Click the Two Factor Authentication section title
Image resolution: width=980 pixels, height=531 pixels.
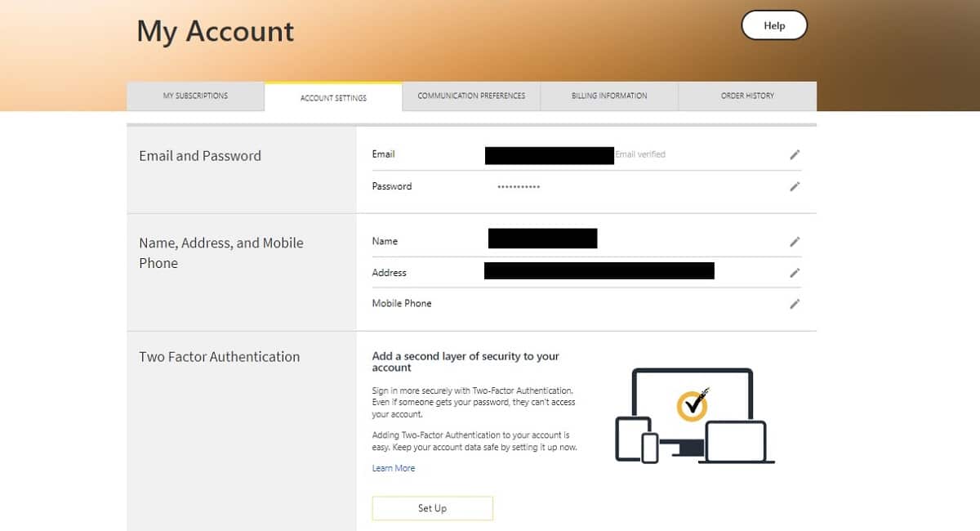[x=220, y=357]
